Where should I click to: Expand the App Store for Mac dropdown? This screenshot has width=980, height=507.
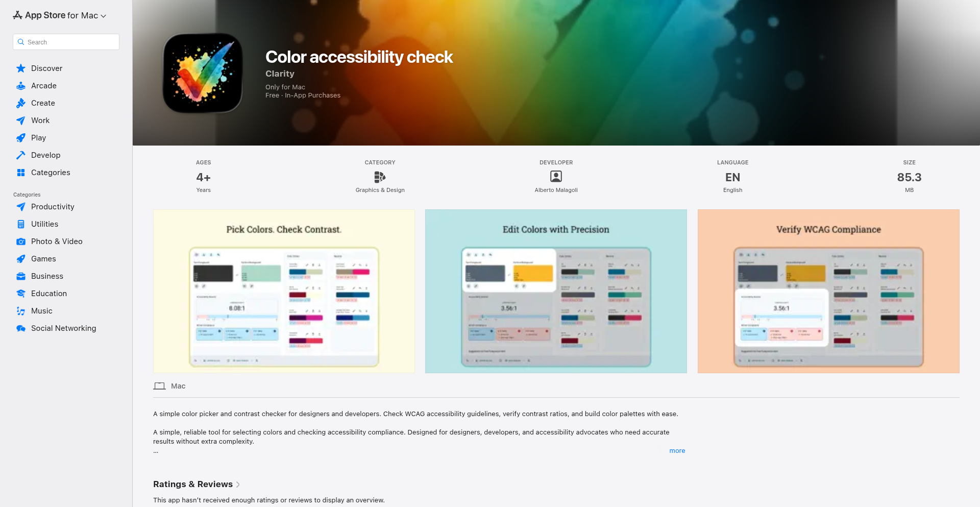[x=104, y=16]
